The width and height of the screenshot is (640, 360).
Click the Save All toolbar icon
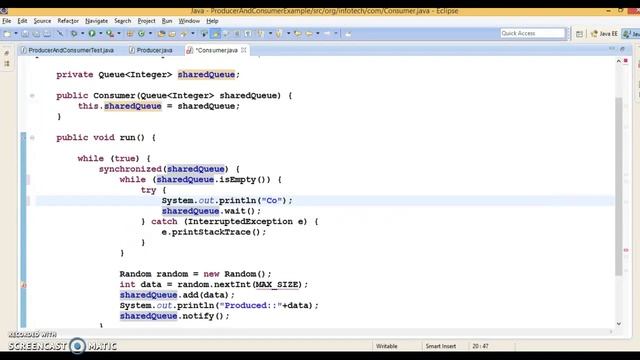click(x=36, y=34)
